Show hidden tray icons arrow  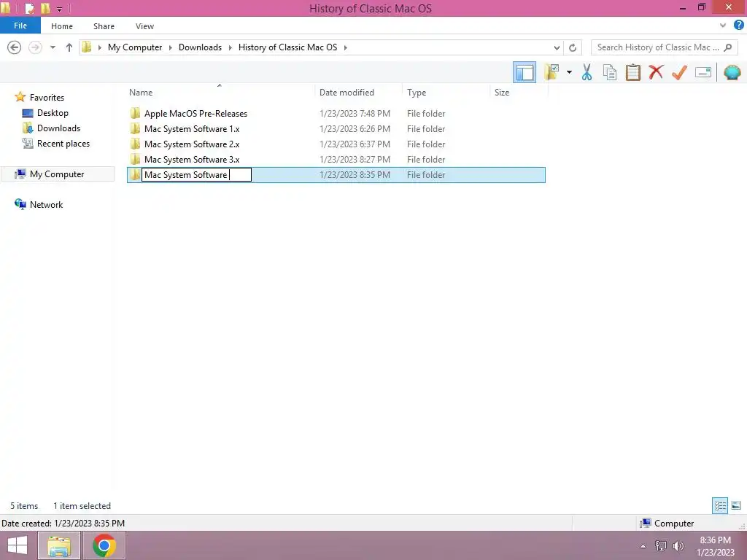pos(643,546)
